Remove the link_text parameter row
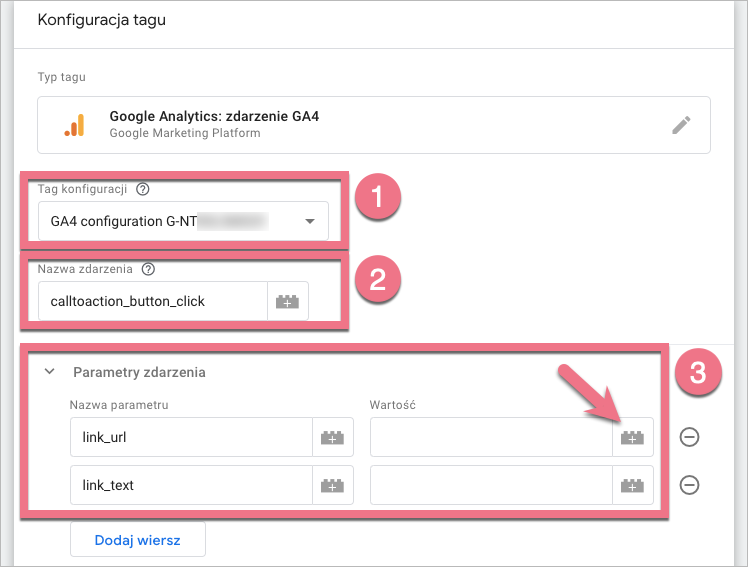The width and height of the screenshot is (748, 567). click(689, 485)
